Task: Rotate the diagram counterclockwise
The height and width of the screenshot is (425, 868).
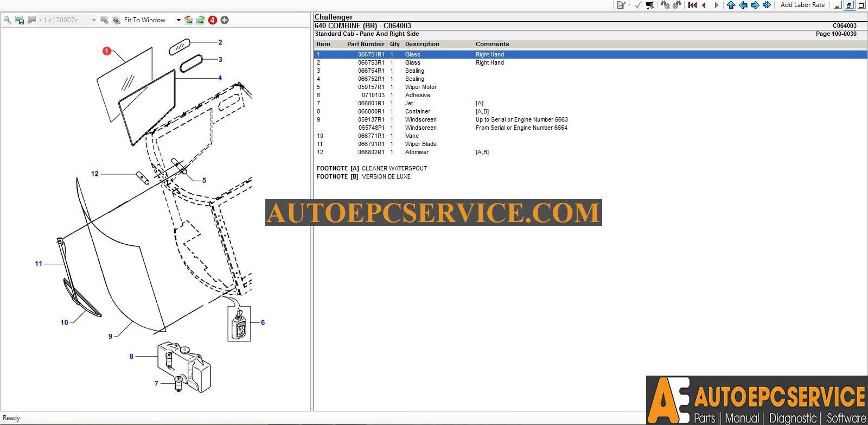Action: [188, 20]
